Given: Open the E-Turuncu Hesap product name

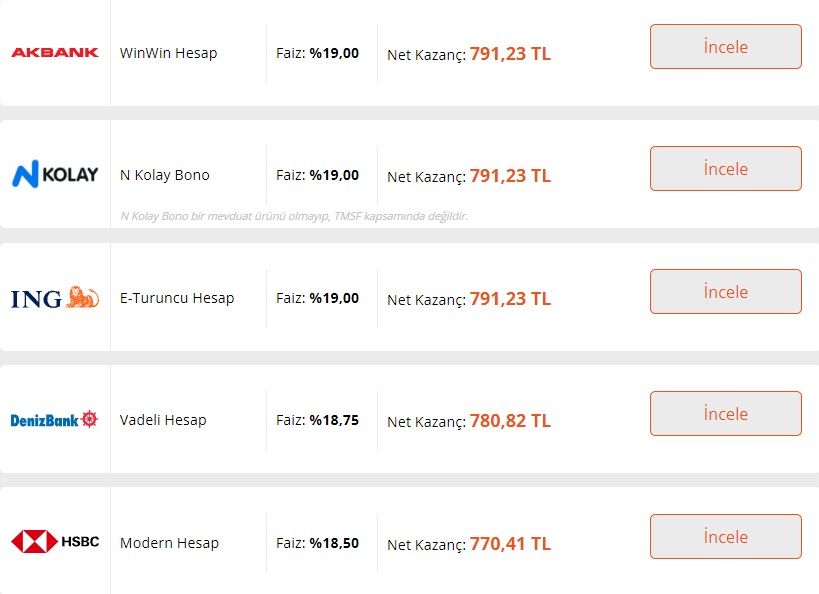Looking at the screenshot, I should pyautogui.click(x=177, y=298).
